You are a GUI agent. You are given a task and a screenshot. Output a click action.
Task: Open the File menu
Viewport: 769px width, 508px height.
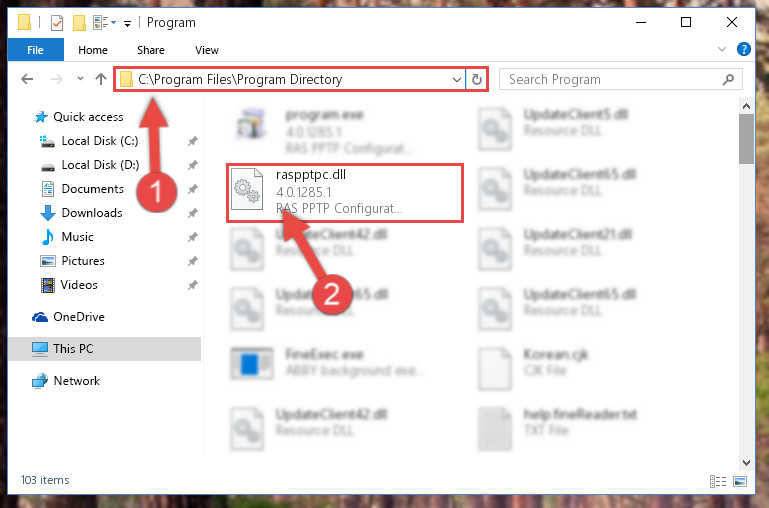(x=35, y=50)
